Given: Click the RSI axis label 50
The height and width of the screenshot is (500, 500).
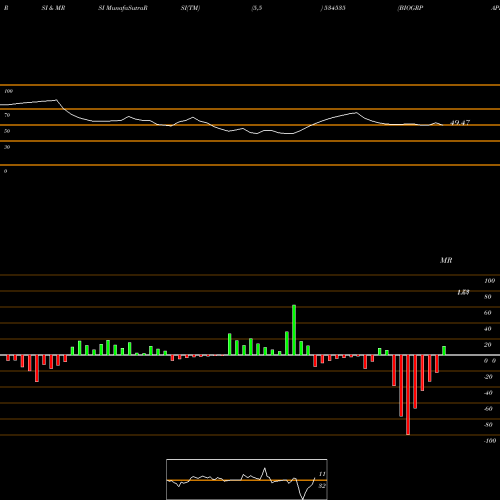Looking at the screenshot, I should [7, 131].
